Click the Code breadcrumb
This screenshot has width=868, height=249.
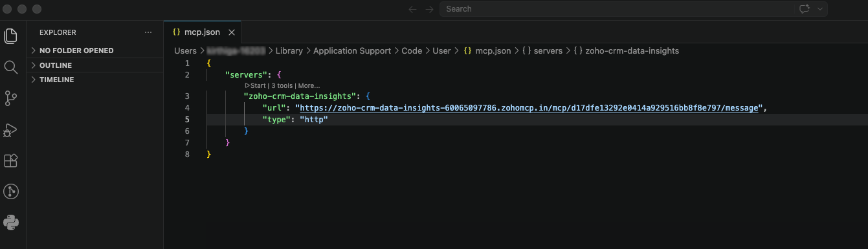[x=412, y=50]
